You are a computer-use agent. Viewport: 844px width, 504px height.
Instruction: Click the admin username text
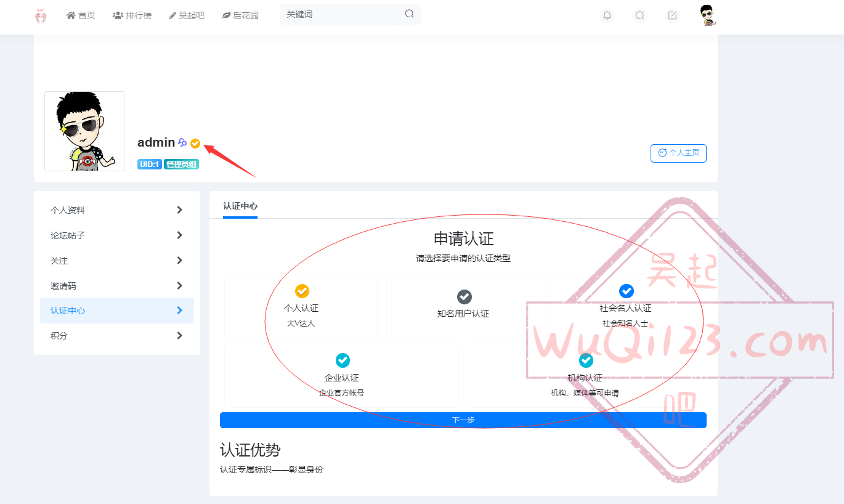click(156, 142)
